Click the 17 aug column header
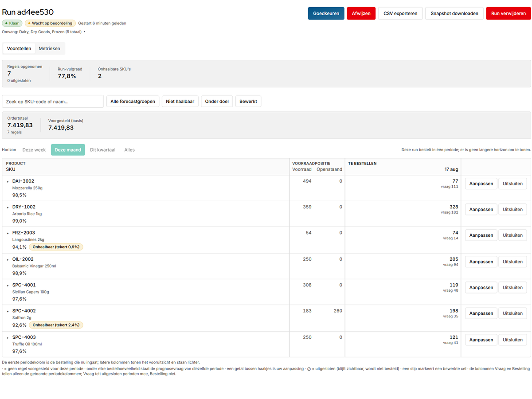532x399 pixels. [x=451, y=169]
